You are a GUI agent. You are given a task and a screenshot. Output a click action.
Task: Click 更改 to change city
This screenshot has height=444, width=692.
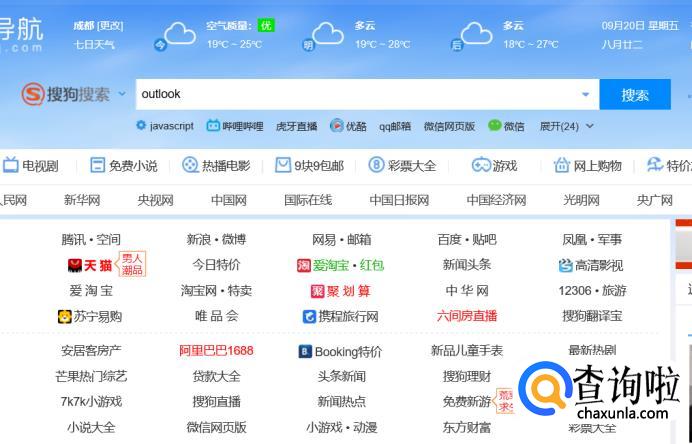click(110, 26)
